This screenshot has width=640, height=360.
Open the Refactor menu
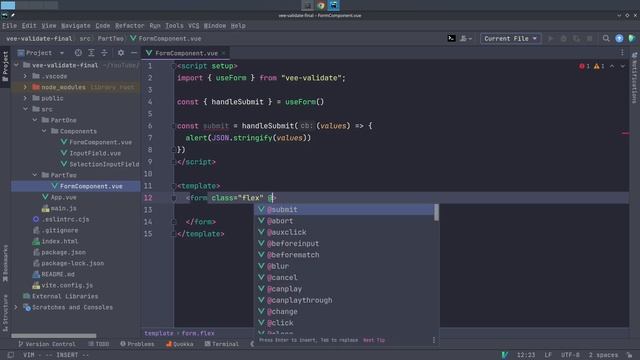point(129,25)
